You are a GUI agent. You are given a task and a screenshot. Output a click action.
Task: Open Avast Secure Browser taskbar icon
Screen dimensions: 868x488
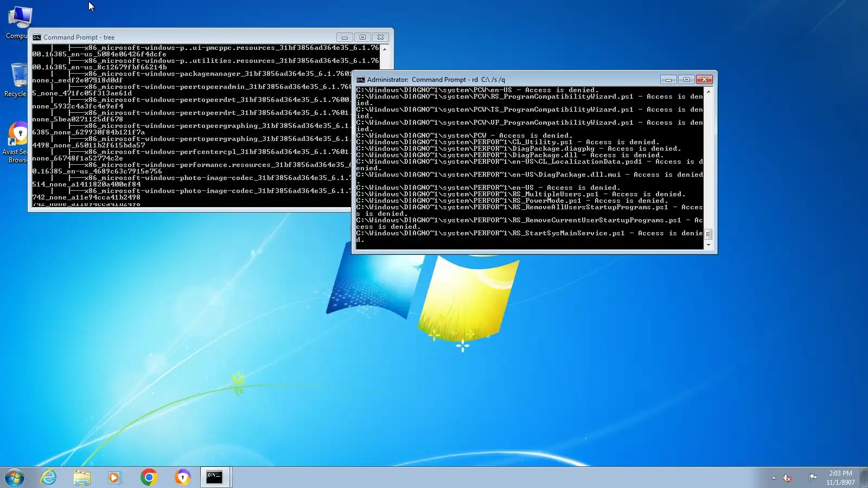point(182,478)
